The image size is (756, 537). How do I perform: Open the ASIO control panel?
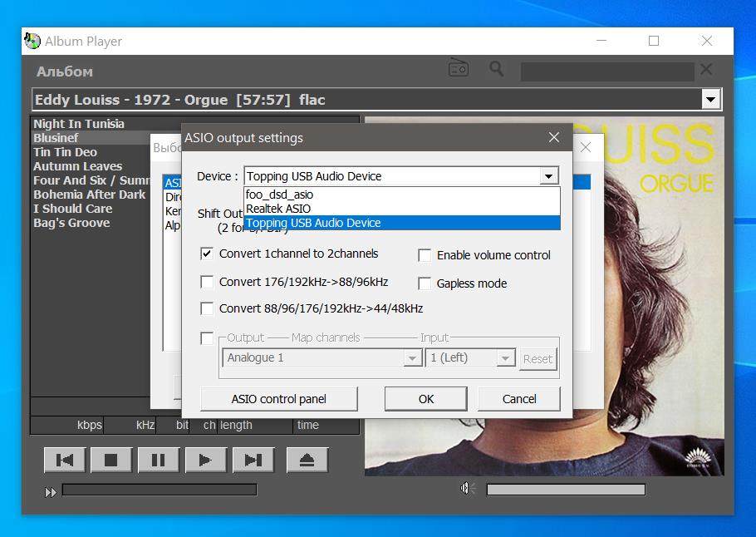pyautogui.click(x=279, y=399)
